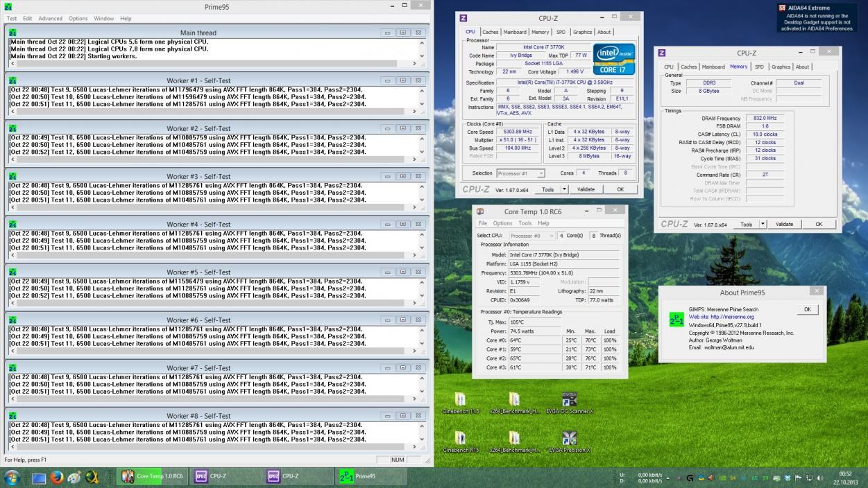Open the http://mersenne.org web site link

731,317
